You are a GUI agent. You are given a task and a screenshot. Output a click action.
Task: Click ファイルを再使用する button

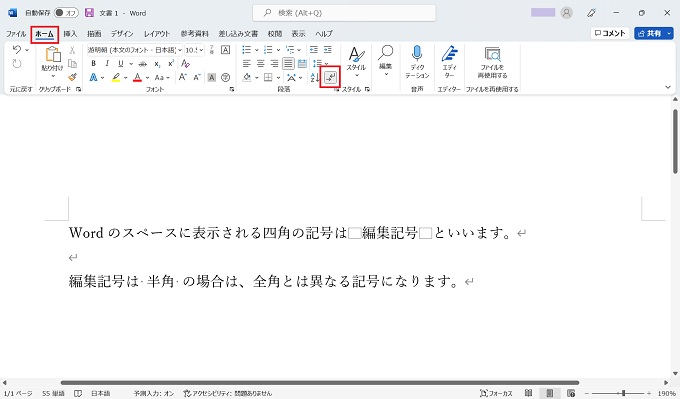pyautogui.click(x=492, y=63)
